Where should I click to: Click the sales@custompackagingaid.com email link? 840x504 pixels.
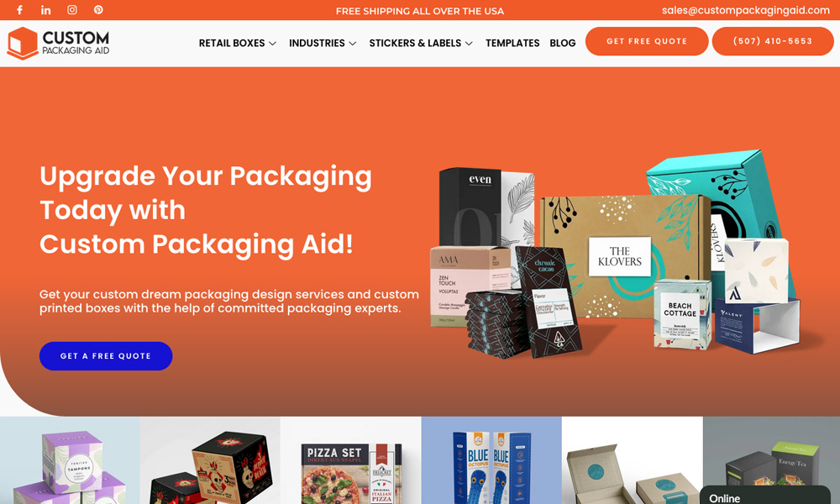(745, 10)
